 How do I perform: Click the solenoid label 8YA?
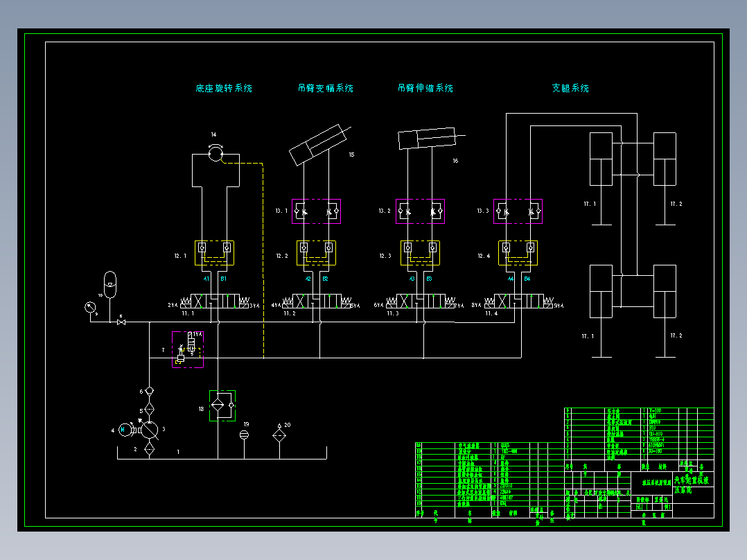(477, 305)
